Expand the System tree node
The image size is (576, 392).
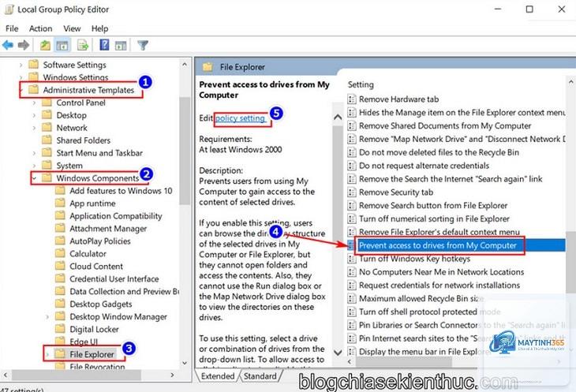34,166
